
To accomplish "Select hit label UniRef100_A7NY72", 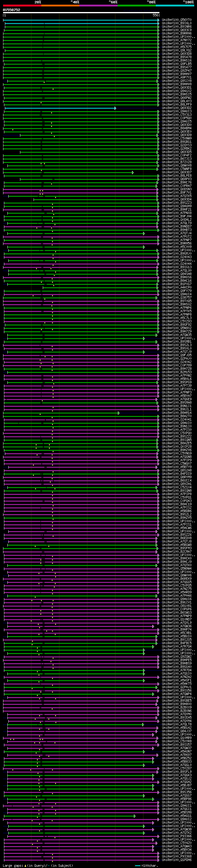I will (176, 40).
